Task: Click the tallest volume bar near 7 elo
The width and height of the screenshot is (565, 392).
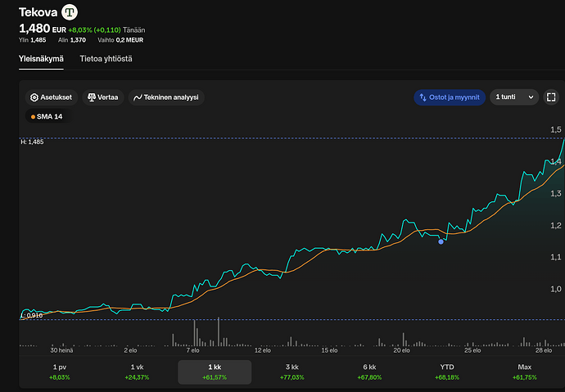Action: pyautogui.click(x=195, y=333)
